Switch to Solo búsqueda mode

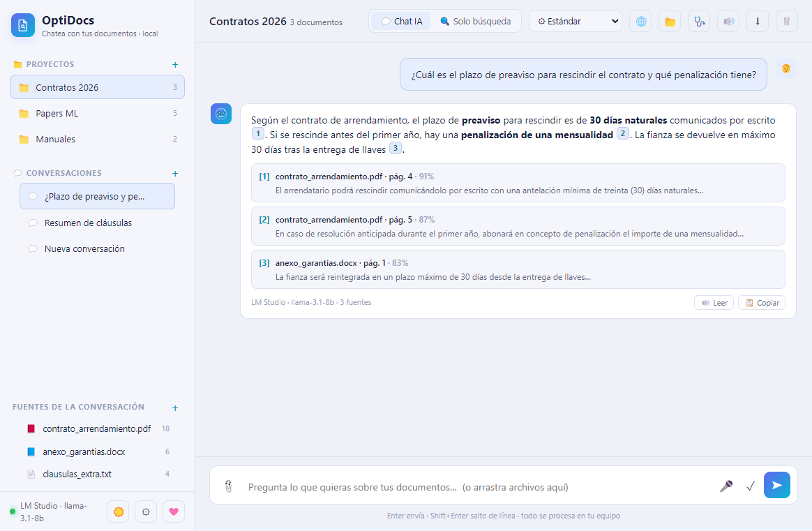pos(475,21)
